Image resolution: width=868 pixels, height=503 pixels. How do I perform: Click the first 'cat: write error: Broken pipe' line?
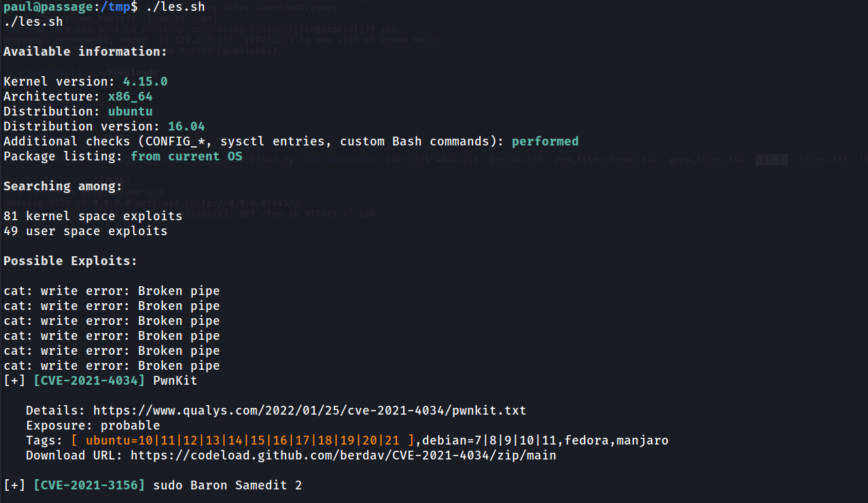(112, 291)
